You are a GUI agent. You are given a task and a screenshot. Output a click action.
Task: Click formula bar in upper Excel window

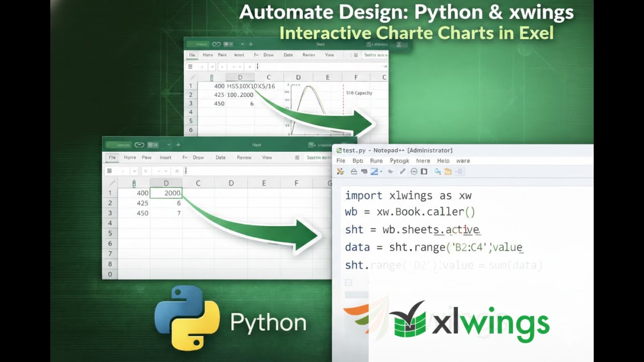coord(321,66)
